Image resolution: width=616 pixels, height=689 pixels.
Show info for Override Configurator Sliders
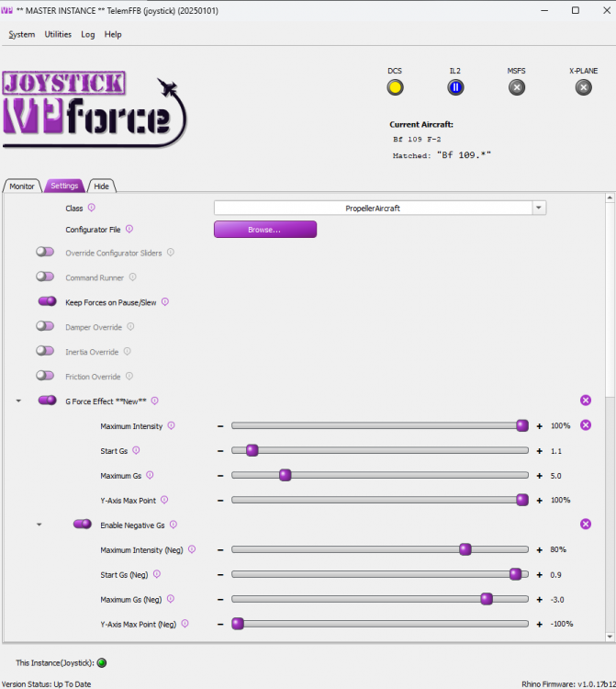(x=171, y=253)
